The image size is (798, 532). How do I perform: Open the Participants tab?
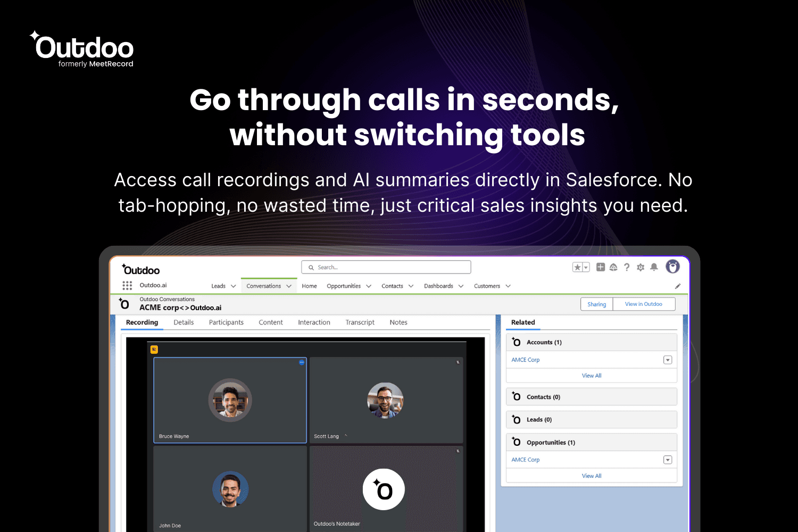[x=226, y=322]
